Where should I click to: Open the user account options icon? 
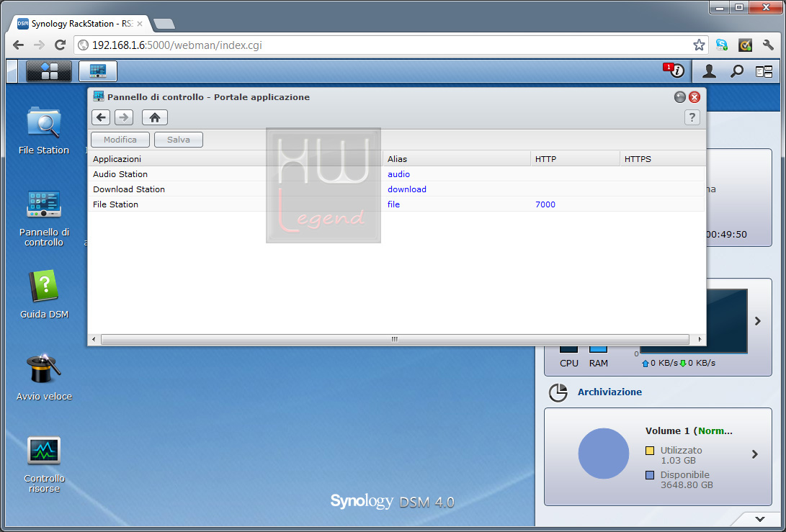(709, 71)
